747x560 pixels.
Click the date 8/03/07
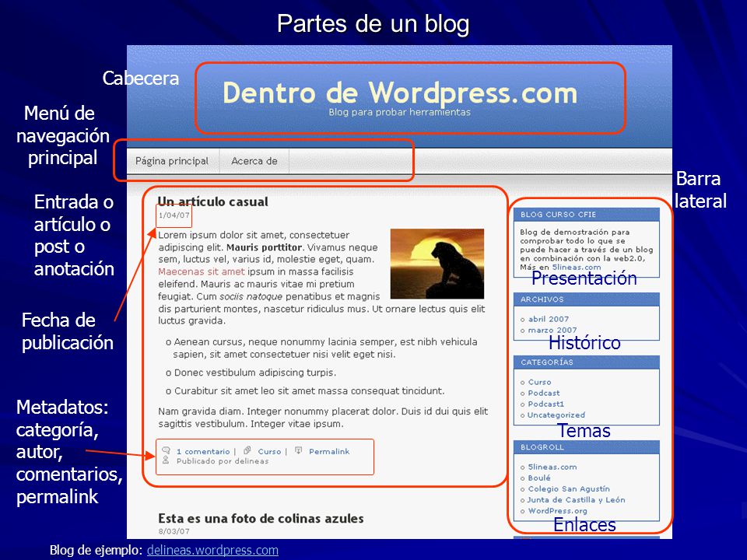174,531
